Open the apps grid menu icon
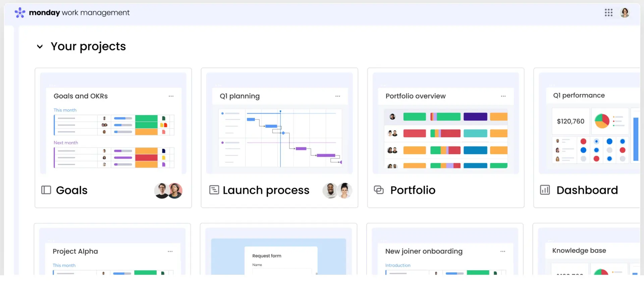This screenshot has height=281, width=644. (608, 13)
